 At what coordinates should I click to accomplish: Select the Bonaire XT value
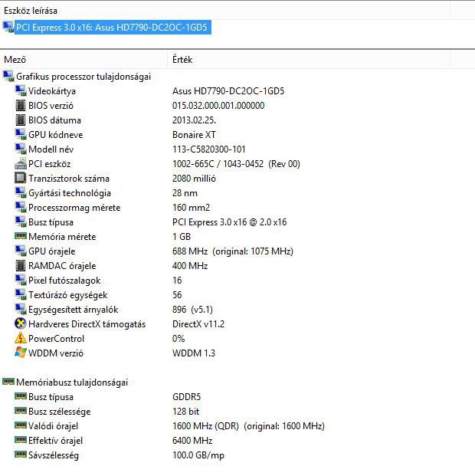[194, 135]
